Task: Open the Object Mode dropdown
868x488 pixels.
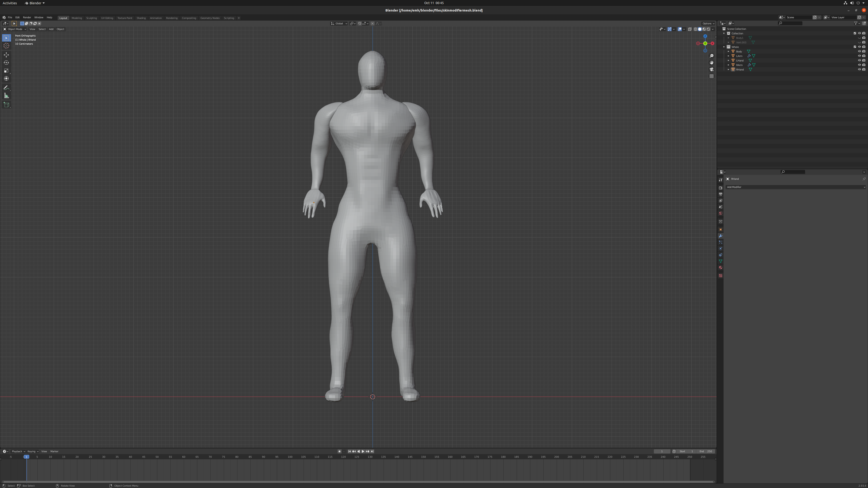Action: coord(14,29)
